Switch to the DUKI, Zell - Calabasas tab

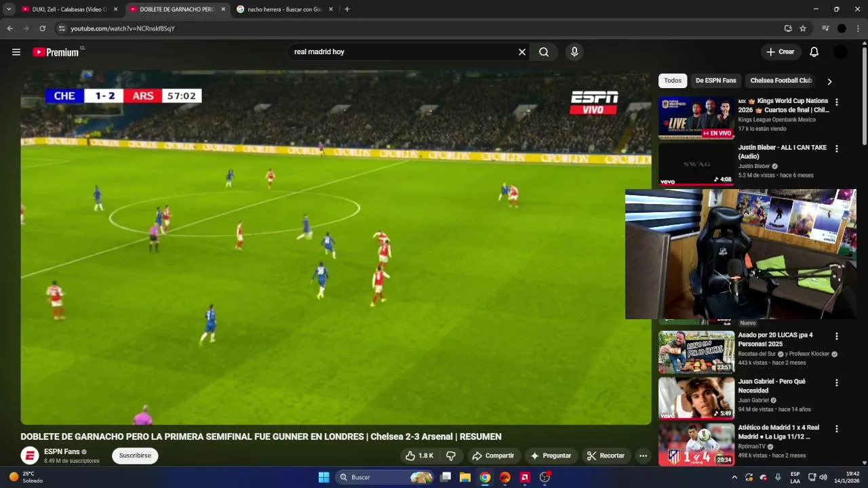64,9
